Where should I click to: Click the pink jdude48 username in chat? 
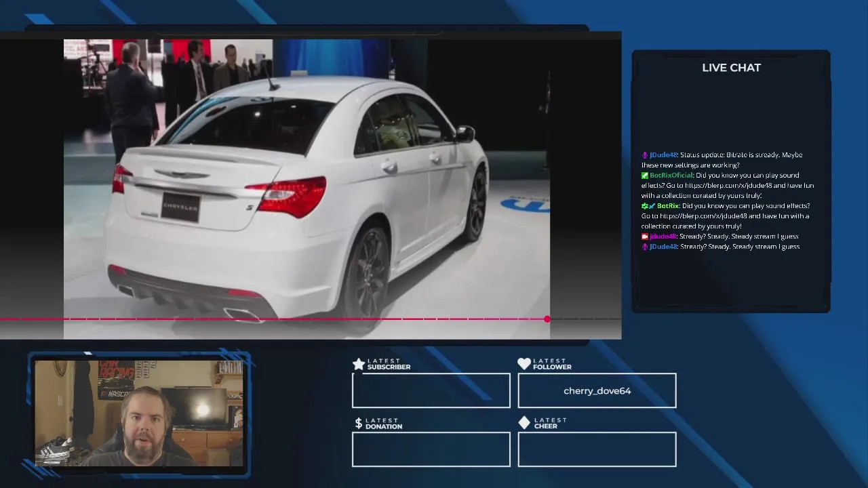663,237
